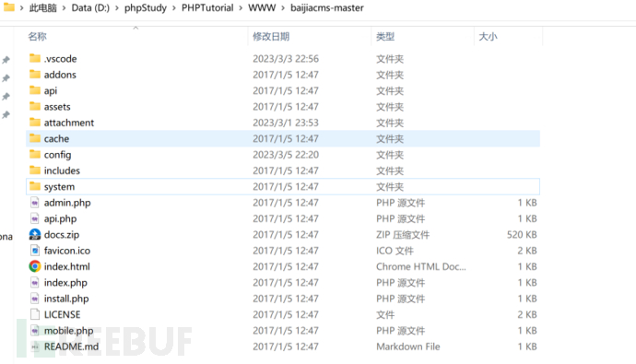The width and height of the screenshot is (636, 364).
Task: Select the includes folder icon
Action: point(35,170)
